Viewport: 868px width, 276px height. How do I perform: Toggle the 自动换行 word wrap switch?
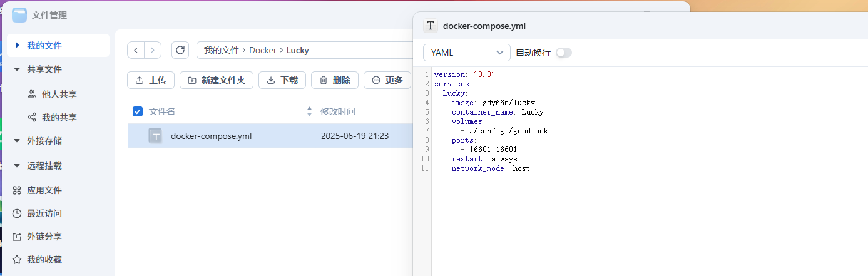[x=563, y=53]
